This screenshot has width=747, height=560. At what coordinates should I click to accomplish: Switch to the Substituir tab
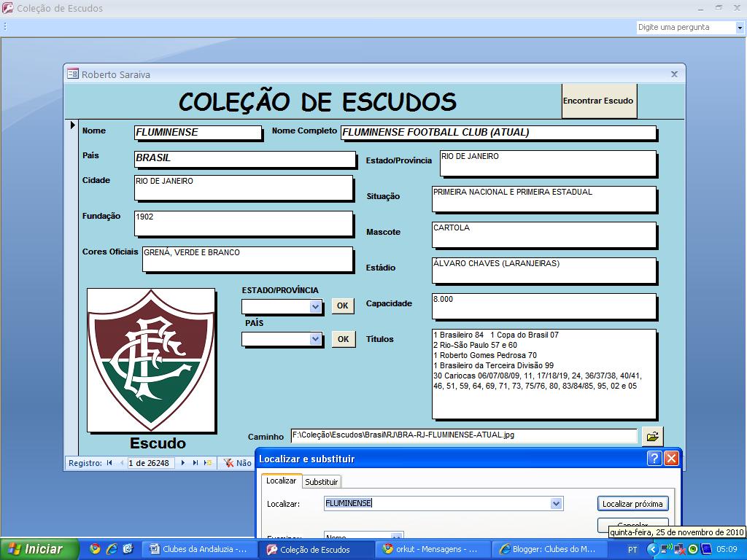[321, 482]
